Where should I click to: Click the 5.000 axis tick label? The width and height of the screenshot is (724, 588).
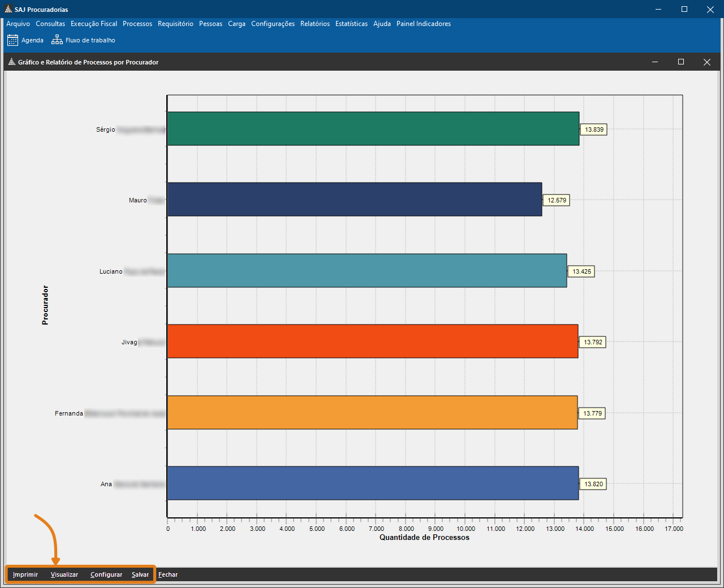point(317,529)
